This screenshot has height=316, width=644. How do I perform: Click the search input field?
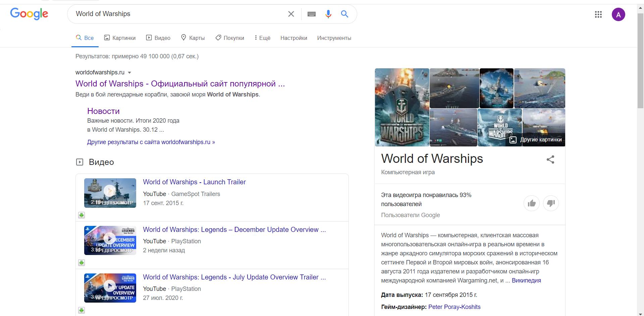point(178,14)
